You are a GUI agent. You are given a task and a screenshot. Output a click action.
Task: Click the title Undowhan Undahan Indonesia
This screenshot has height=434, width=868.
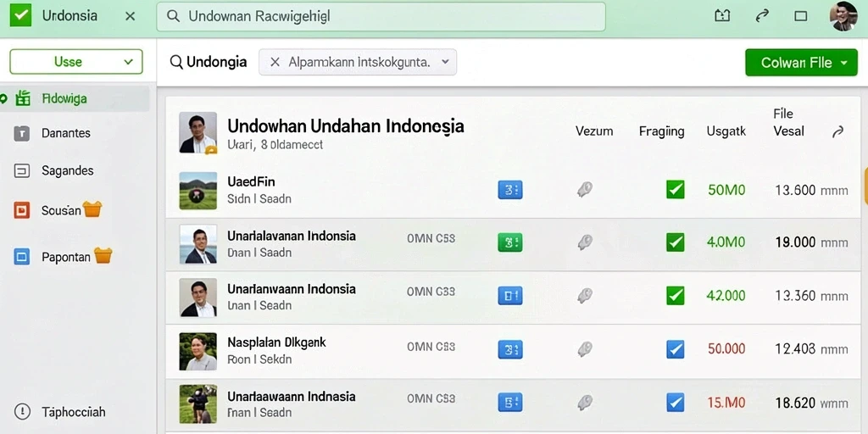pyautogui.click(x=346, y=126)
